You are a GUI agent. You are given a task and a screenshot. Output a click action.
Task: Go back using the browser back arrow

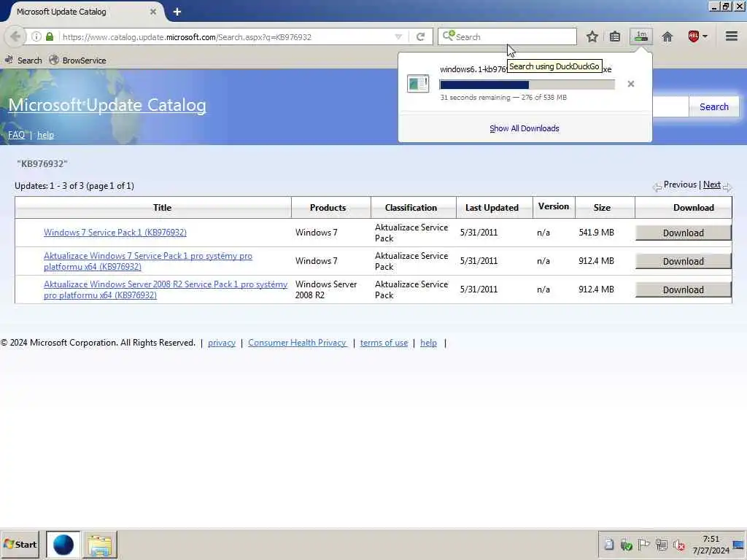[15, 36]
